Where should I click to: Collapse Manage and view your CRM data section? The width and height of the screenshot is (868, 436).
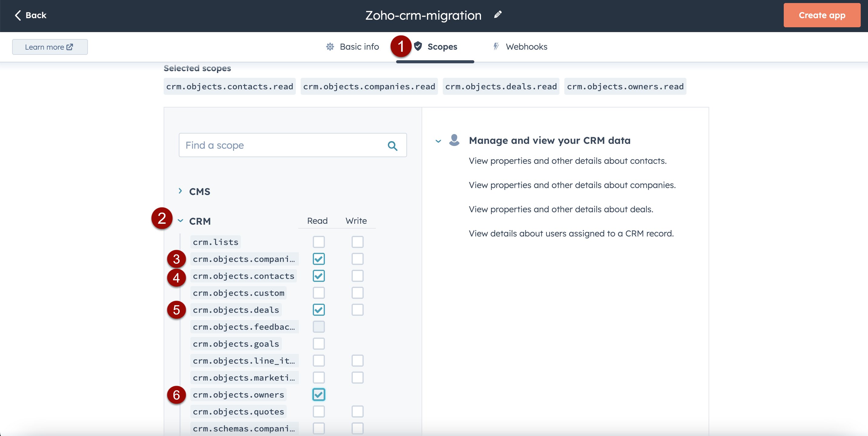438,141
